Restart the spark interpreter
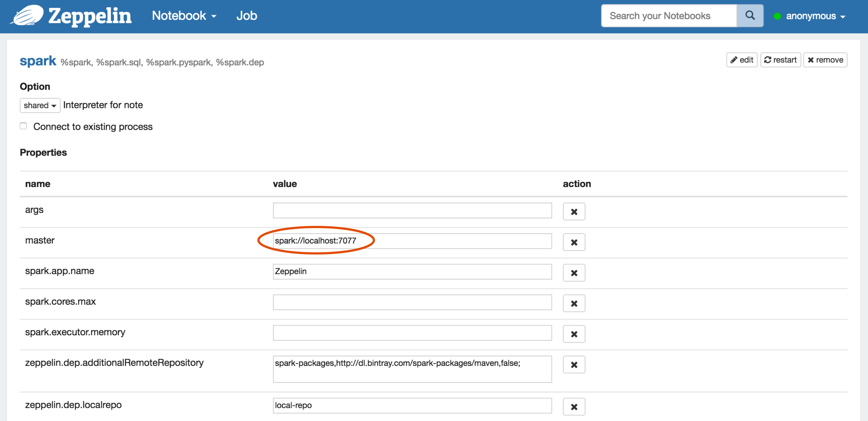 [780, 60]
